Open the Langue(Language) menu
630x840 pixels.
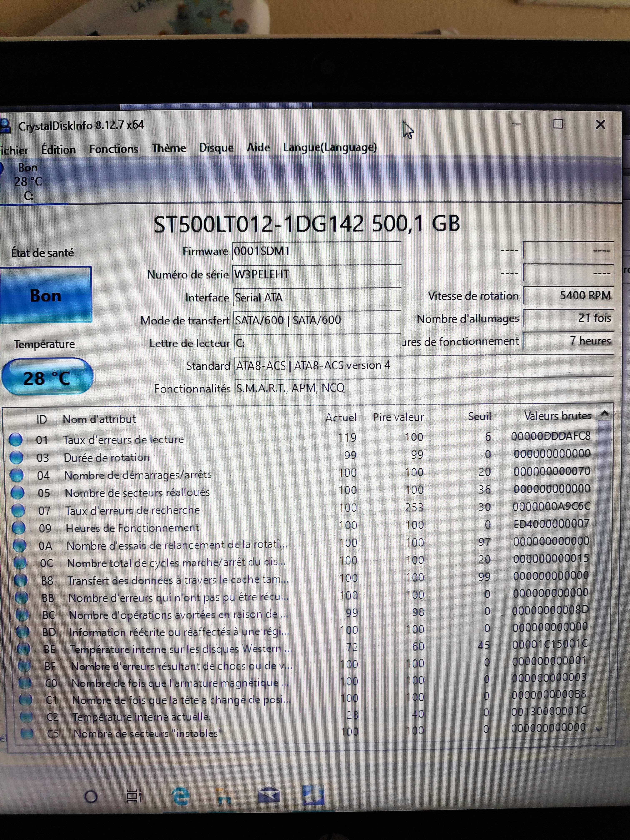coord(330,147)
